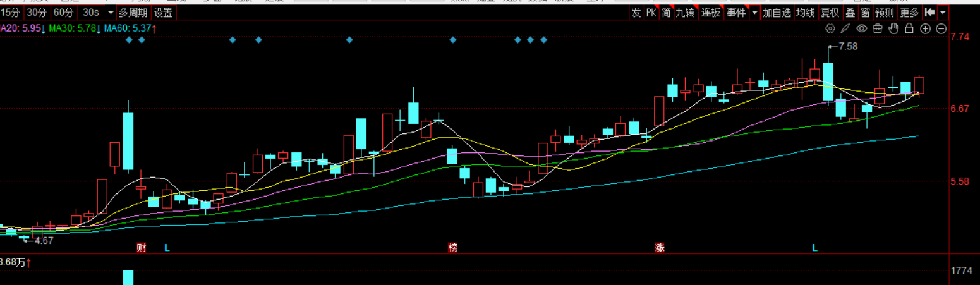Click the 财 marker below chart

(142, 248)
